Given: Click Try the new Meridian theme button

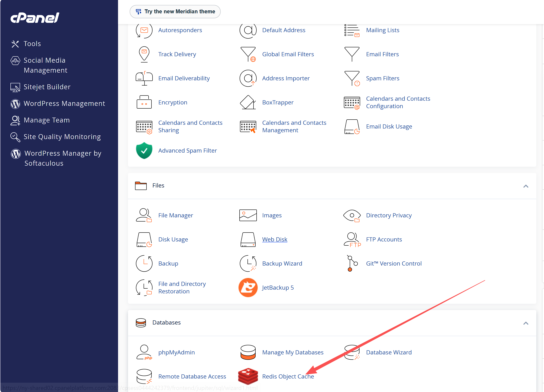Looking at the screenshot, I should pos(175,12).
